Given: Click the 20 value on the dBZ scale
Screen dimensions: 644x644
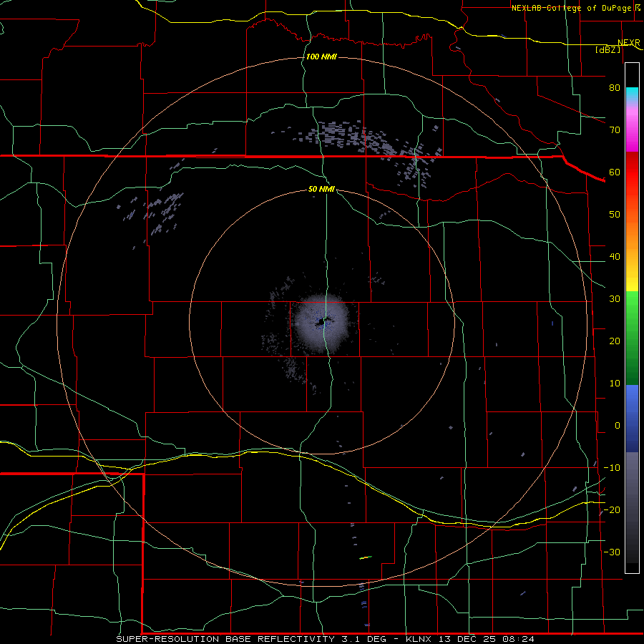Looking at the screenshot, I should coord(615,341).
